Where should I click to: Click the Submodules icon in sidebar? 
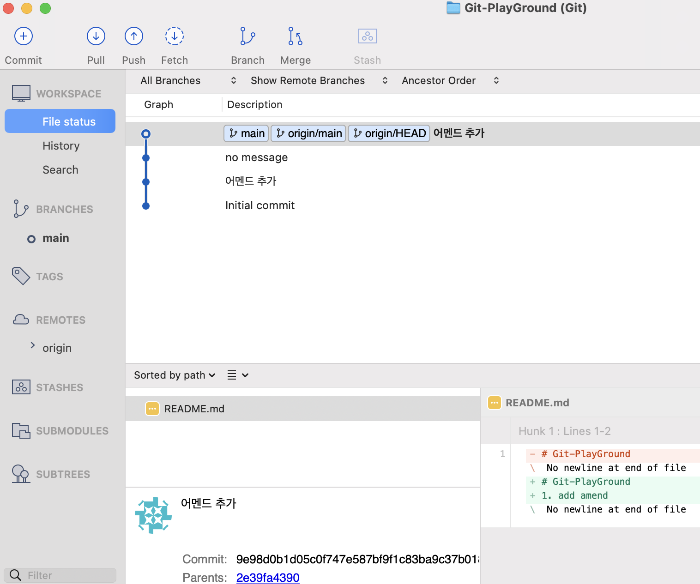point(21,430)
